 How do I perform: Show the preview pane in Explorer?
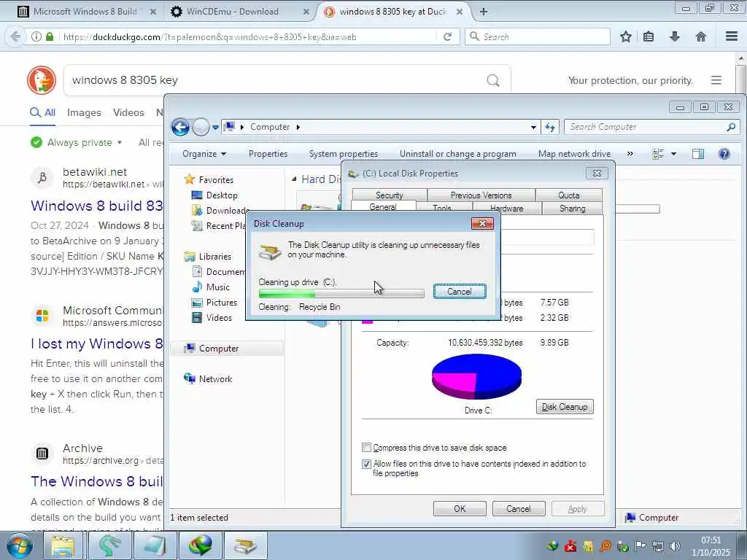698,154
